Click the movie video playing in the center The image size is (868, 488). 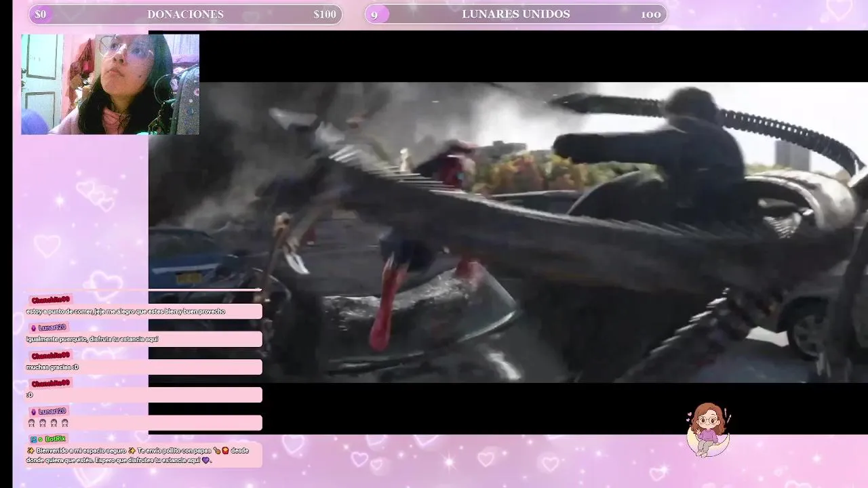point(507,232)
